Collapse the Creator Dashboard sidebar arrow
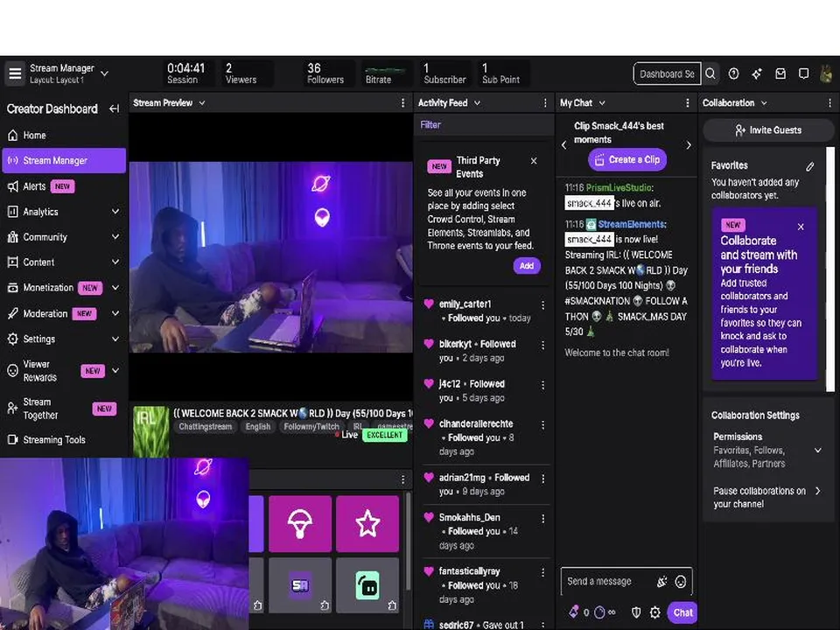Image resolution: width=840 pixels, height=630 pixels. [114, 108]
